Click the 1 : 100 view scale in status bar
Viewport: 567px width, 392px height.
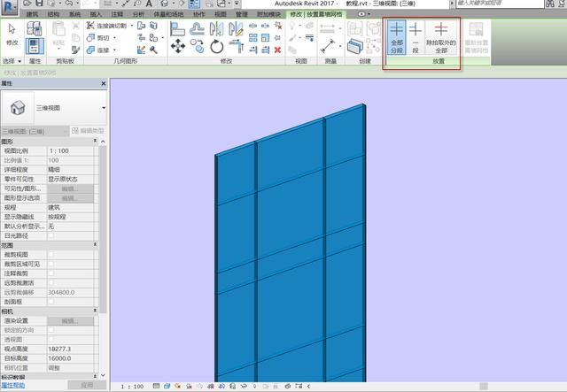(132, 386)
